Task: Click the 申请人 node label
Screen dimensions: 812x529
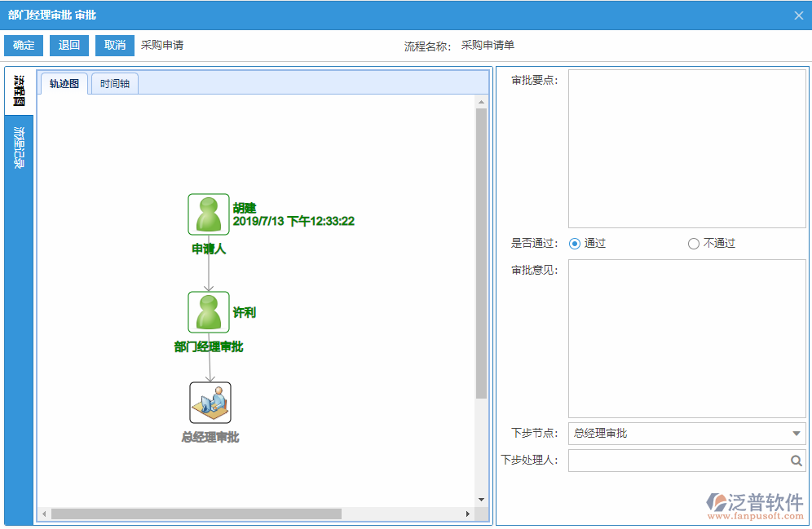Action: pos(209,249)
